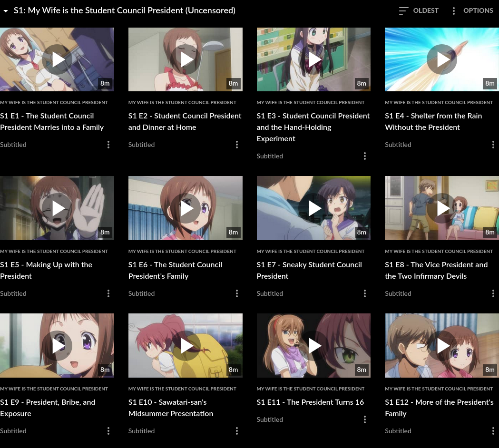Start playing episode E7 Sneaky Student Council President

pos(313,208)
